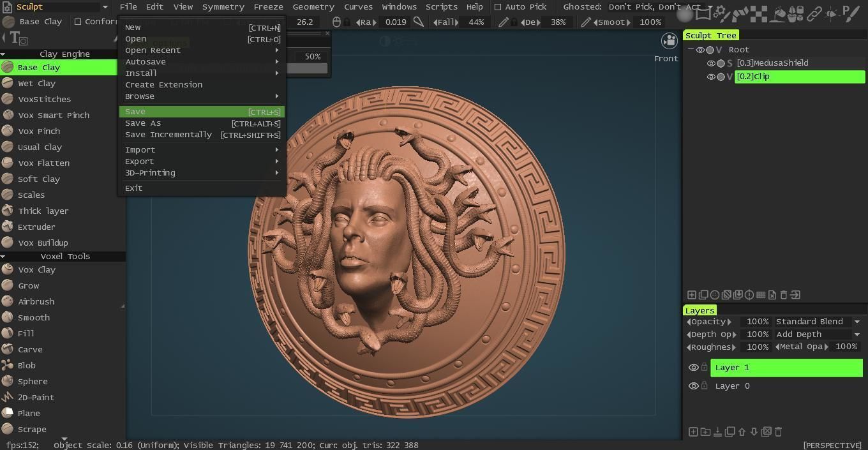The height and width of the screenshot is (450, 868).
Task: Select the Vox Buildup brush
Action: coord(43,243)
